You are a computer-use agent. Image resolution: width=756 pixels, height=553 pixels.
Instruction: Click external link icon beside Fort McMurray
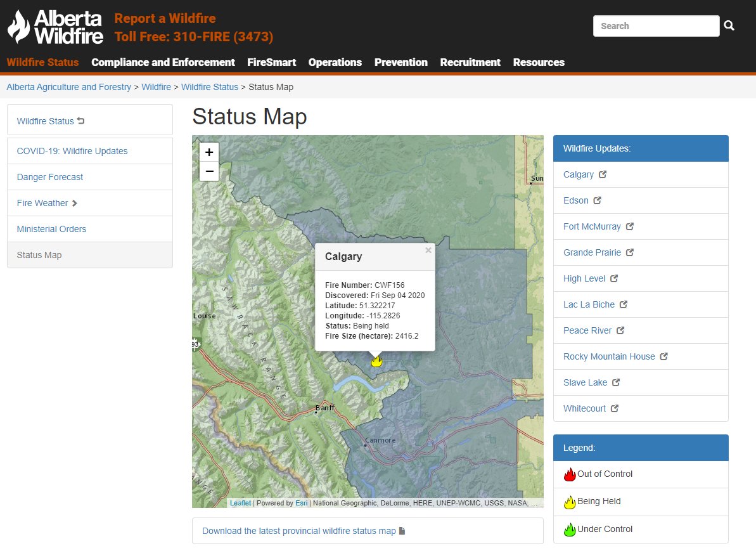630,226
